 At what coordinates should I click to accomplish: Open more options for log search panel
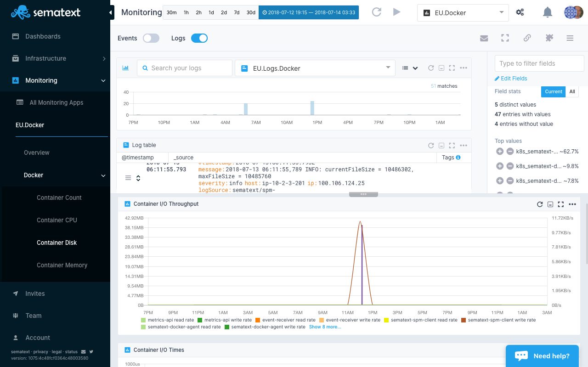(464, 68)
